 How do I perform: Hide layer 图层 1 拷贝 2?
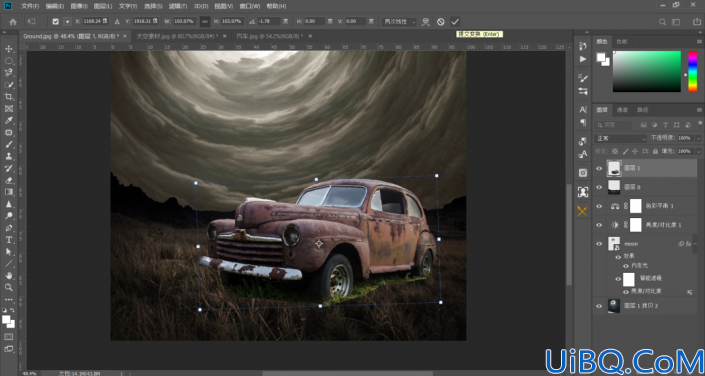pos(599,306)
